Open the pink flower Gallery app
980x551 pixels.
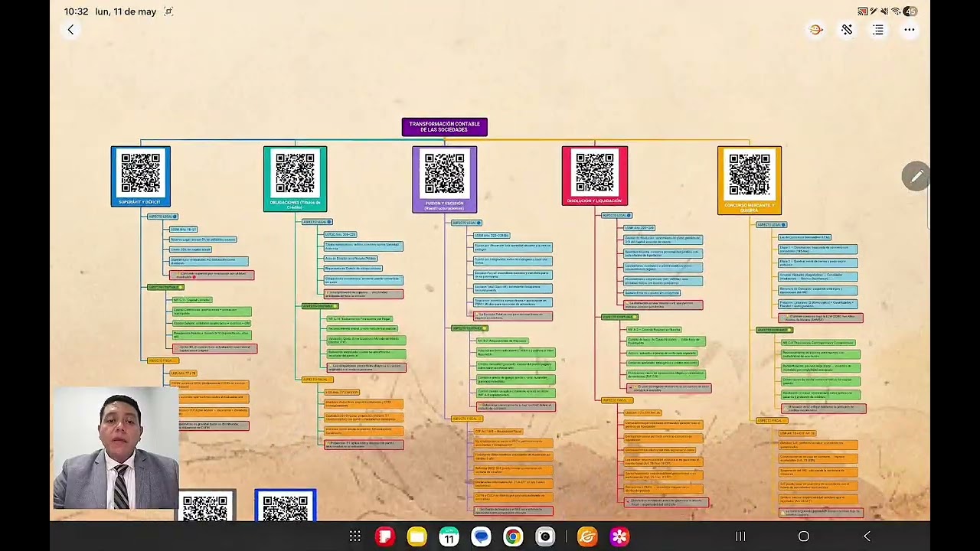pos(619,536)
